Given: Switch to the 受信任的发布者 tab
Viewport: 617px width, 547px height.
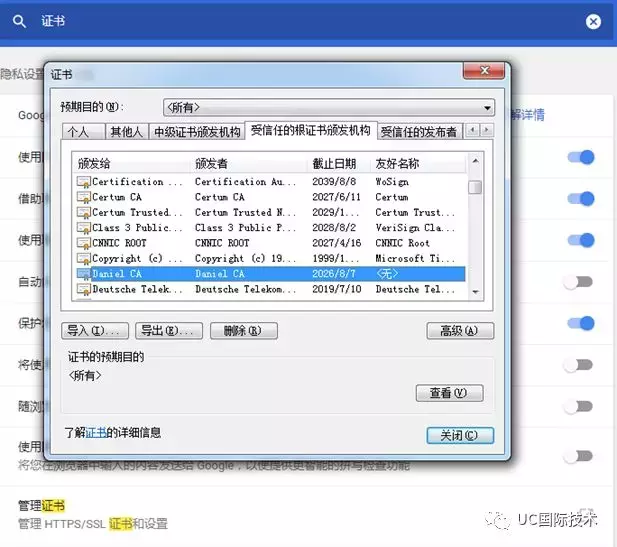Looking at the screenshot, I should [x=419, y=131].
